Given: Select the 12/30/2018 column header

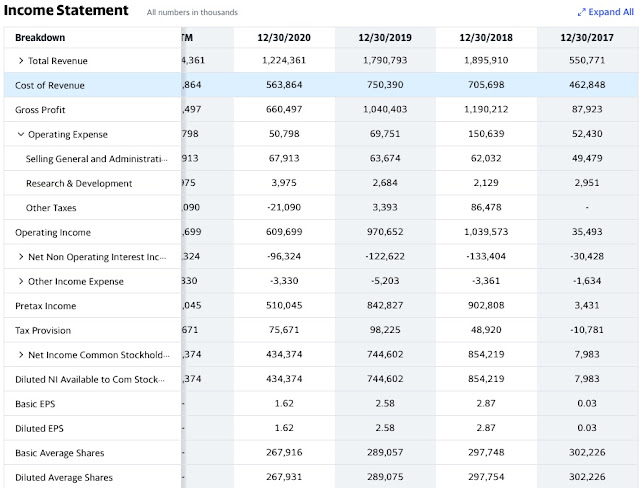Looking at the screenshot, I should [x=488, y=38].
